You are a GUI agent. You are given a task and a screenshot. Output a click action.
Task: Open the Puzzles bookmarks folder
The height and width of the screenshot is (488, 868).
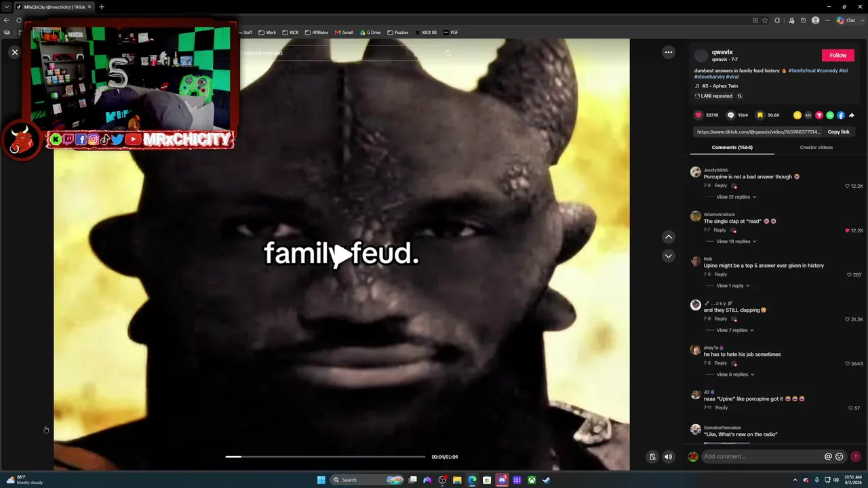[398, 33]
